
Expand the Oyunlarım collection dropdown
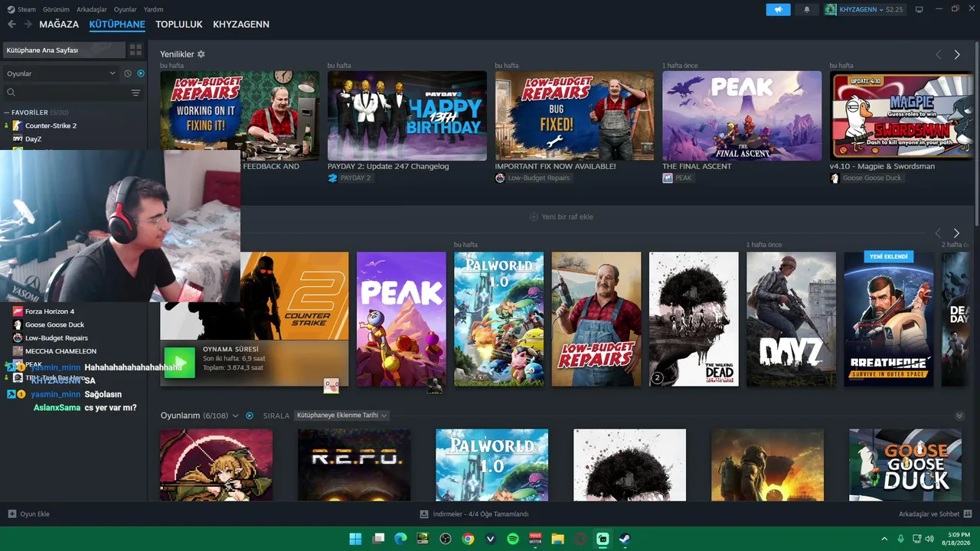click(235, 416)
